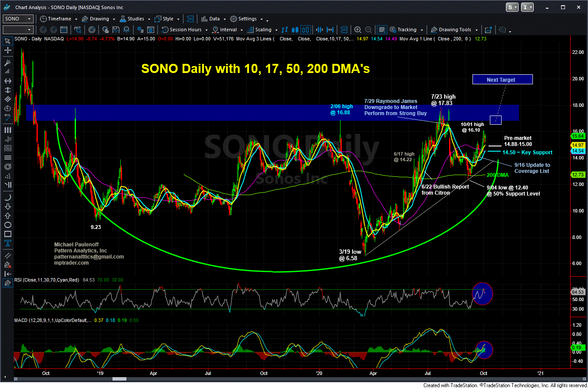Open the Data menu

(x=214, y=19)
